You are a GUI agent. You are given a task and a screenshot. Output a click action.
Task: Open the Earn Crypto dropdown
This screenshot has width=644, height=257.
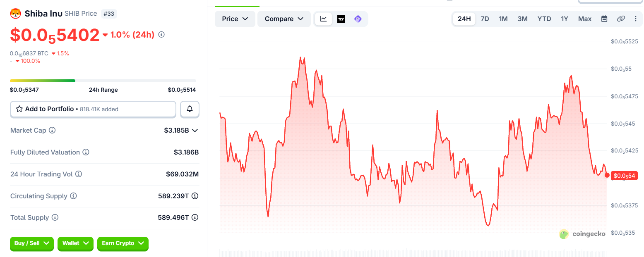pos(123,243)
